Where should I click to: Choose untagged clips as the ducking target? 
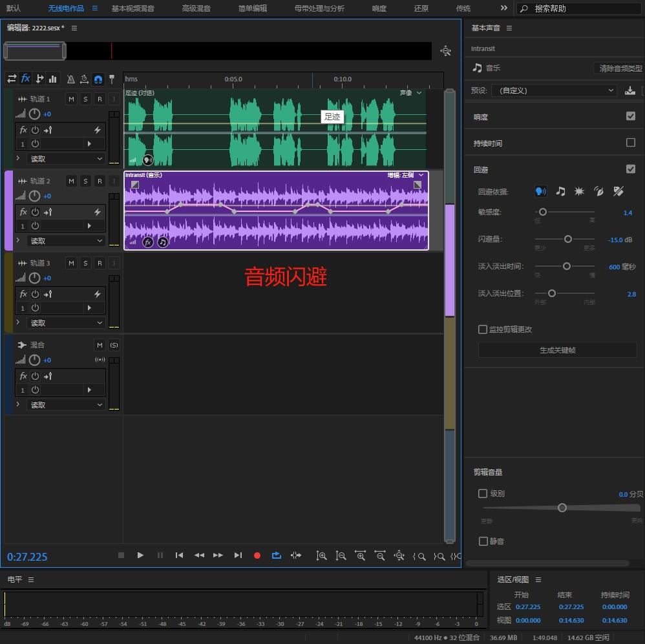619,191
